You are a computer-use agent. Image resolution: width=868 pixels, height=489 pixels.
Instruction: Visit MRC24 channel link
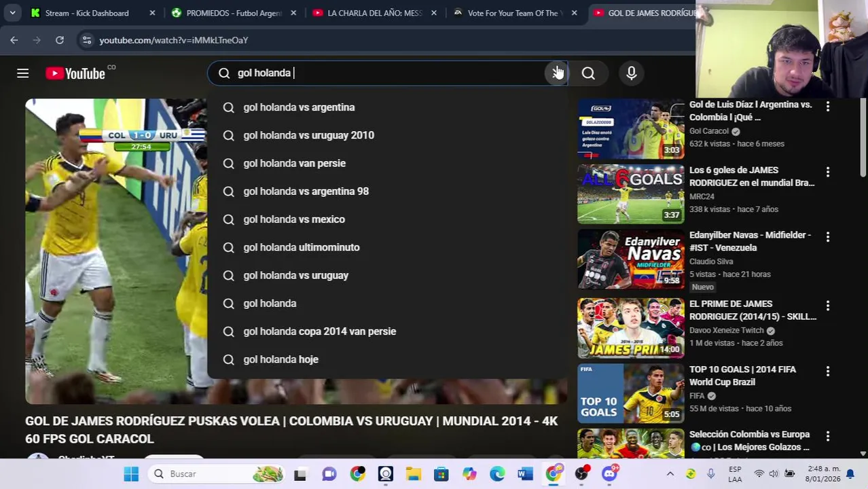(702, 196)
